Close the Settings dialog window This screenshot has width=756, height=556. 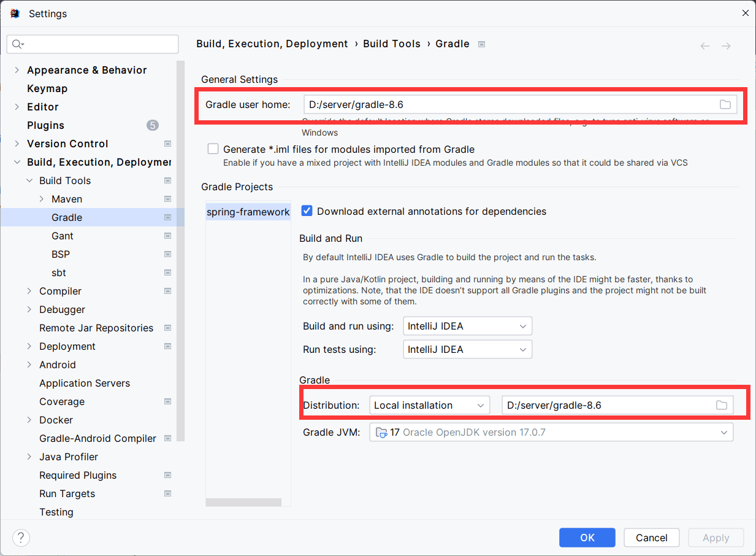[x=745, y=13]
